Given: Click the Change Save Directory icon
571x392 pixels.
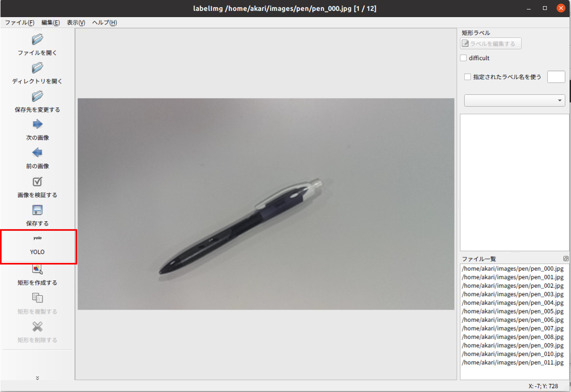Looking at the screenshot, I should click(37, 96).
